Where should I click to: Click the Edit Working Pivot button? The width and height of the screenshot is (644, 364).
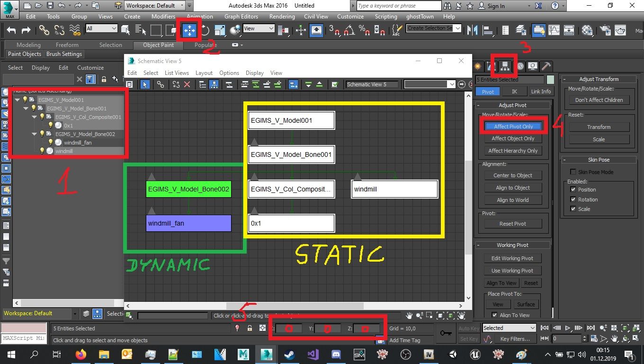pos(512,258)
